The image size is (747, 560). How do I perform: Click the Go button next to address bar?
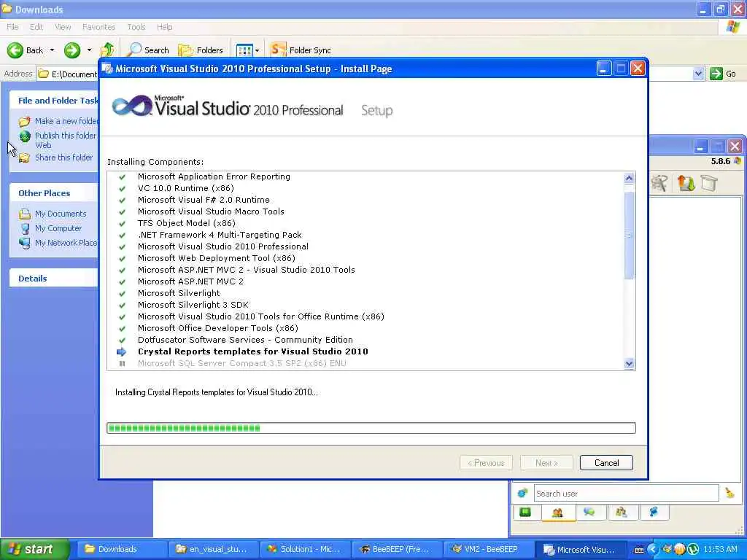click(723, 74)
